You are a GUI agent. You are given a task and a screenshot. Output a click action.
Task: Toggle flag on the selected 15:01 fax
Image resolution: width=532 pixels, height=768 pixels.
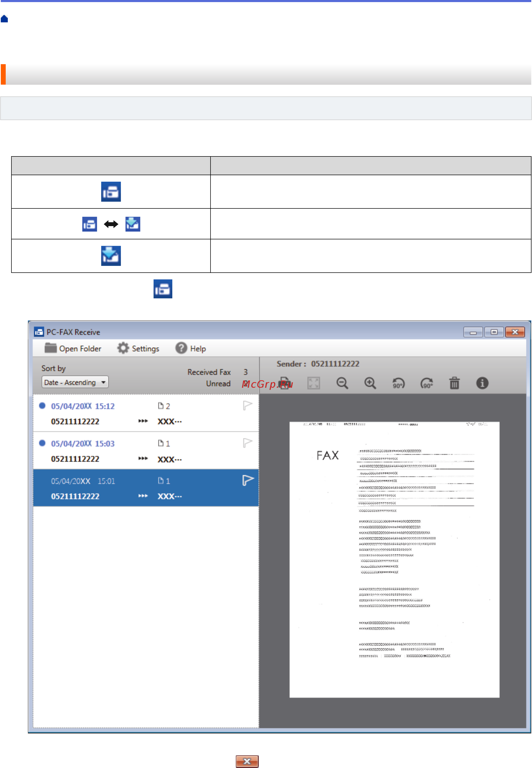tap(247, 480)
